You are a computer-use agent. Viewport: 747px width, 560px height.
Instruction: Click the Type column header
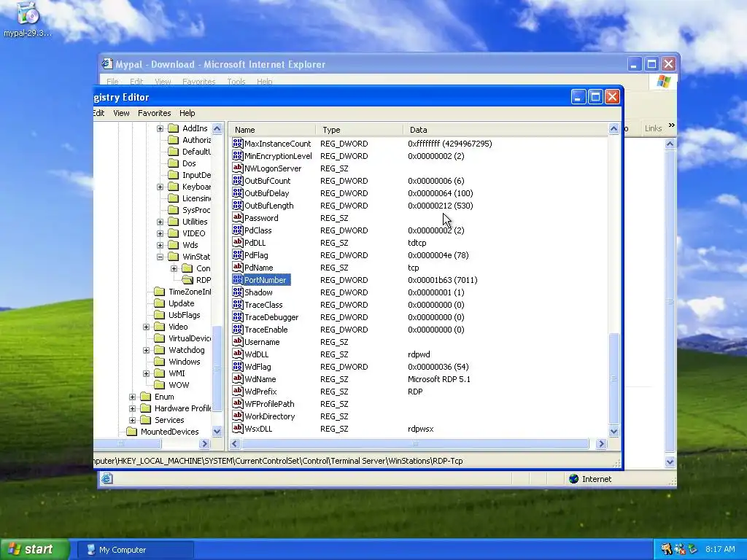(360, 130)
